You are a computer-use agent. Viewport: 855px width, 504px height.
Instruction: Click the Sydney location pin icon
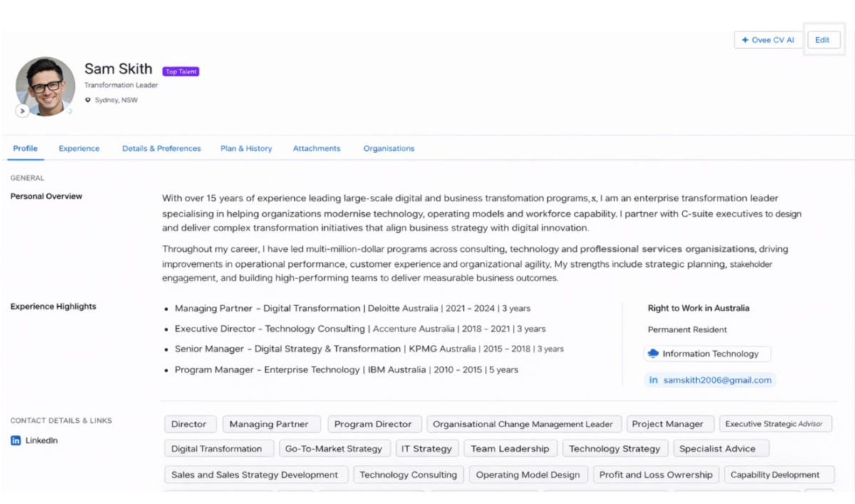coord(88,100)
